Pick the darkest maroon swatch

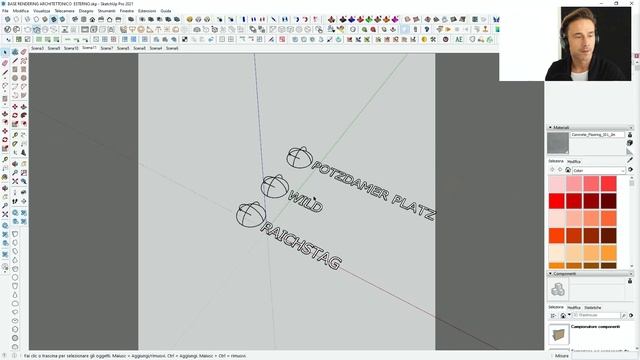tap(609, 201)
